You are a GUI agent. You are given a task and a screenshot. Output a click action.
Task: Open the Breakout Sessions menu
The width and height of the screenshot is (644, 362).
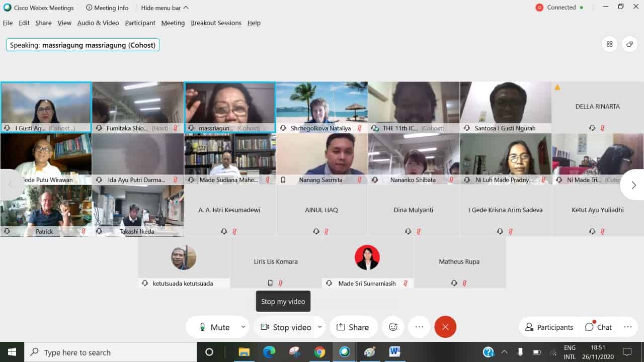[216, 23]
